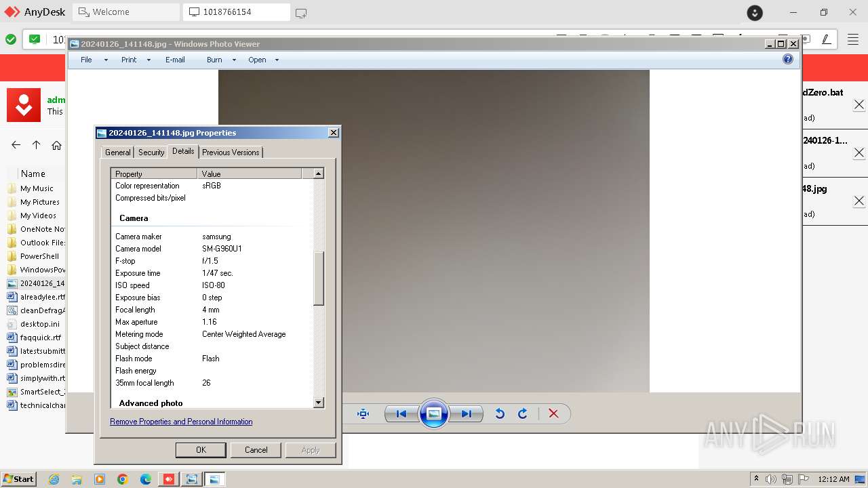Switch to the General tab

coord(117,152)
